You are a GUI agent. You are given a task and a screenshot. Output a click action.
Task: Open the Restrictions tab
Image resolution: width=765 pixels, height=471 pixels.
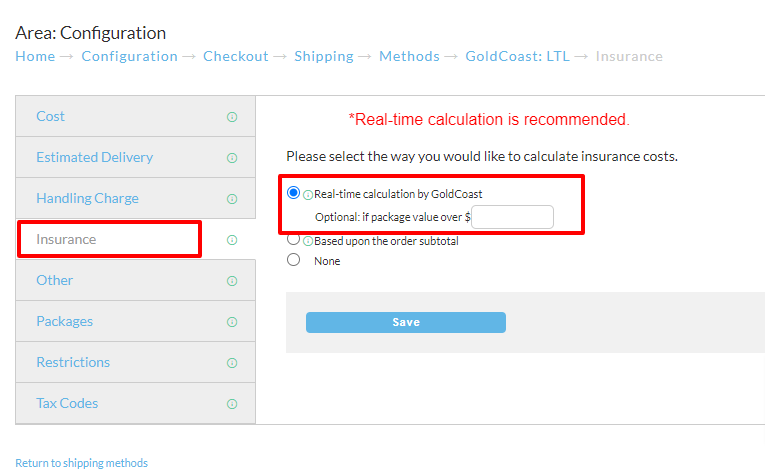click(x=73, y=362)
